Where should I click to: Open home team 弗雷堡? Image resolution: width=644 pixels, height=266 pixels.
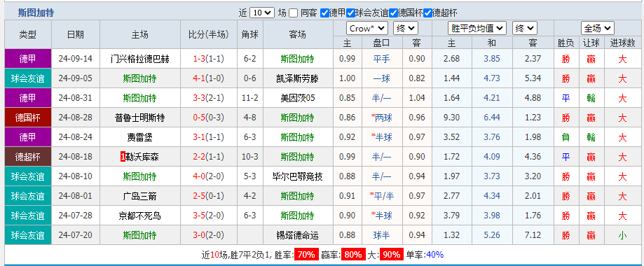(139, 137)
